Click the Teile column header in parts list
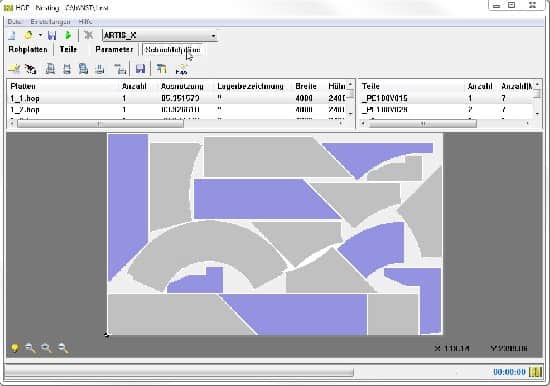 click(x=371, y=86)
